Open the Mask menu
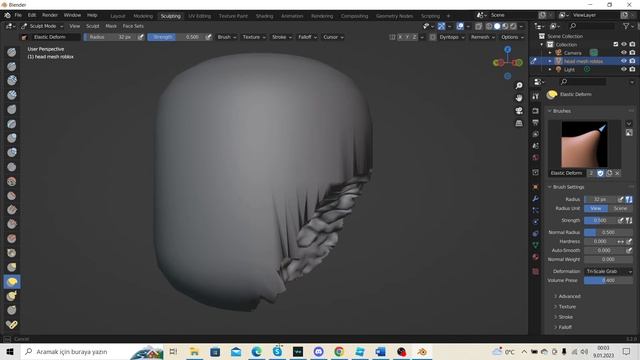This screenshot has height=360, width=640. [x=111, y=26]
